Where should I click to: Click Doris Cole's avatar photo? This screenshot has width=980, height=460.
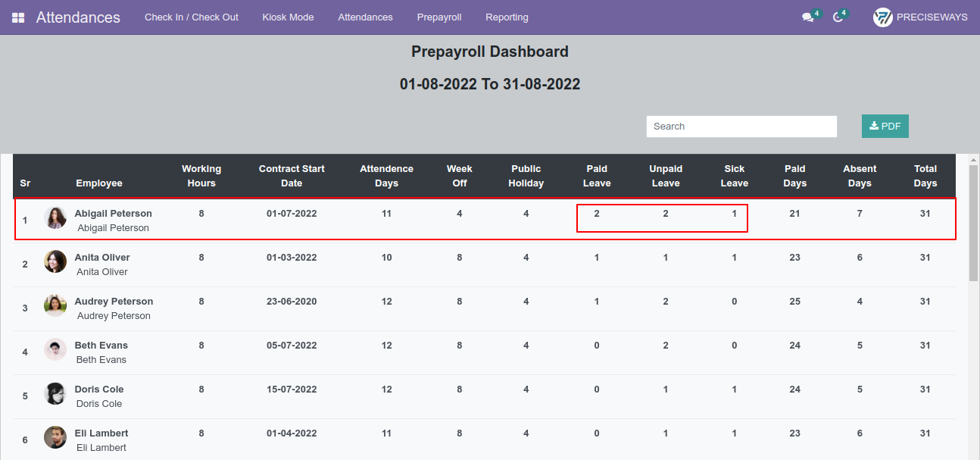(55, 393)
